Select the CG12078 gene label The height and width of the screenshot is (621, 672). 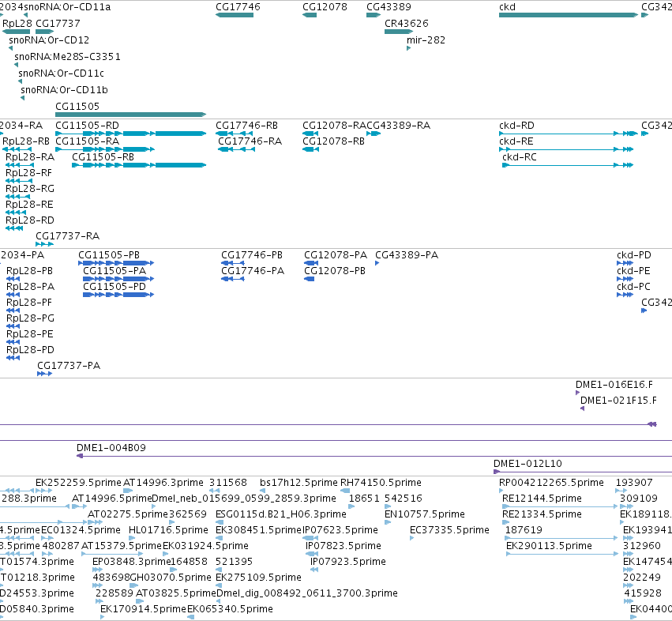tap(325, 7)
